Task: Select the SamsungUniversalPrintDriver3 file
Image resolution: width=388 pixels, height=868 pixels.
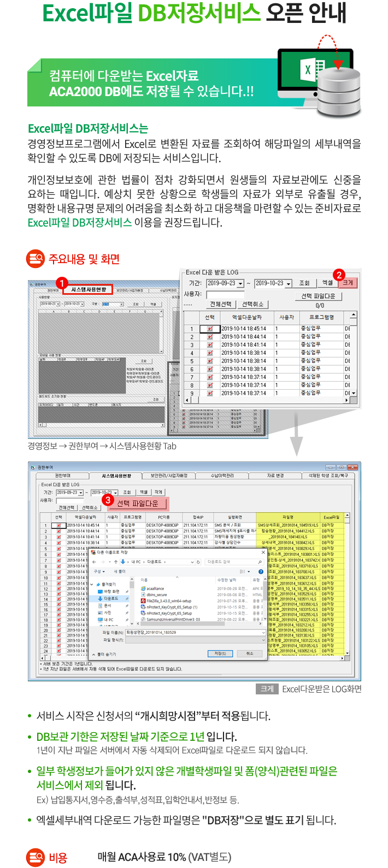Action: (171, 620)
